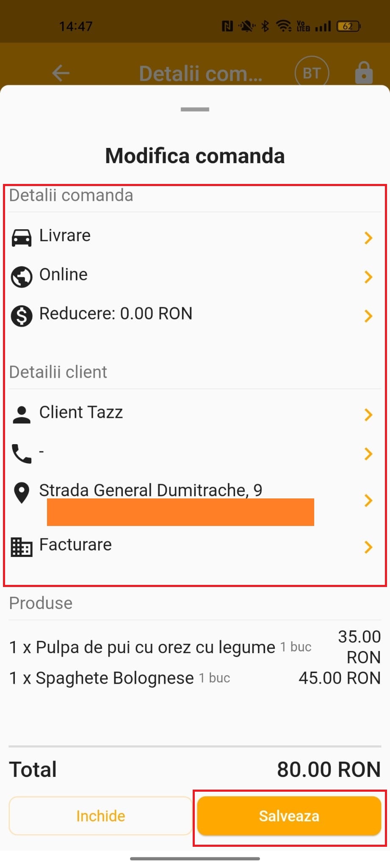Save changes with Salveaza button

pos(289,816)
